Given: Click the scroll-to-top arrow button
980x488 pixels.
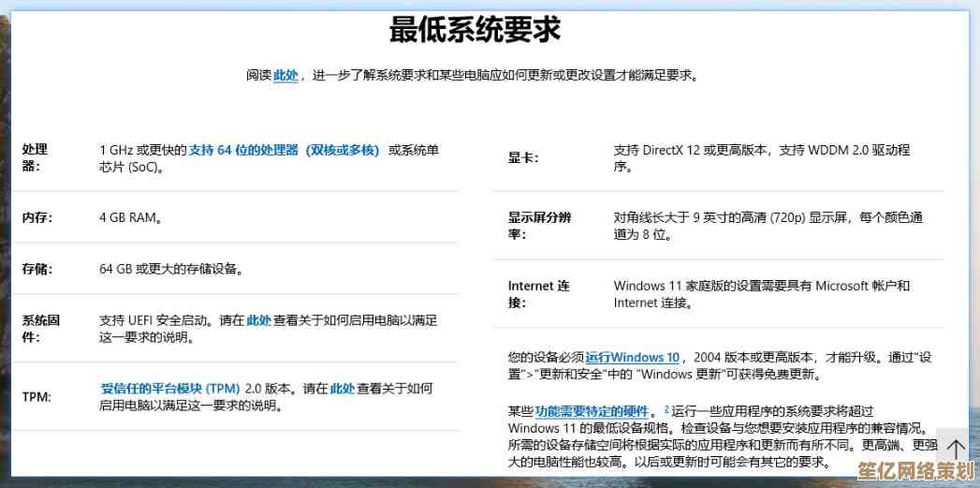Looking at the screenshot, I should coord(955,448).
